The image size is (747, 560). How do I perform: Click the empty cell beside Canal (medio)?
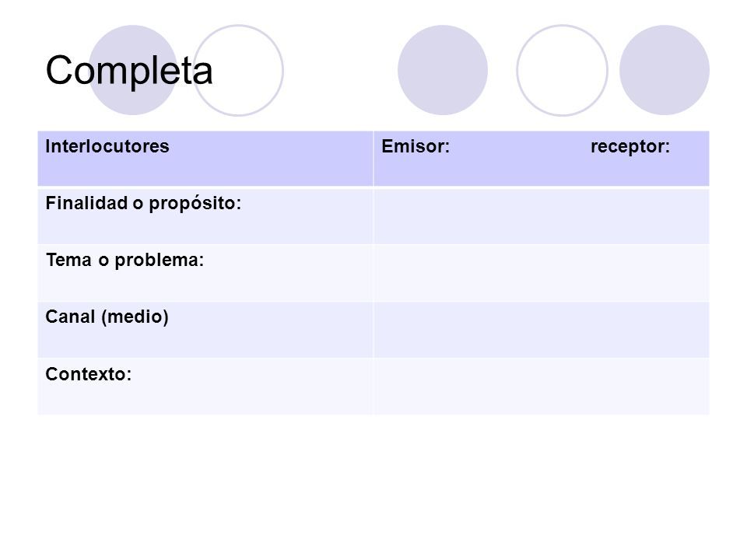coord(542,330)
